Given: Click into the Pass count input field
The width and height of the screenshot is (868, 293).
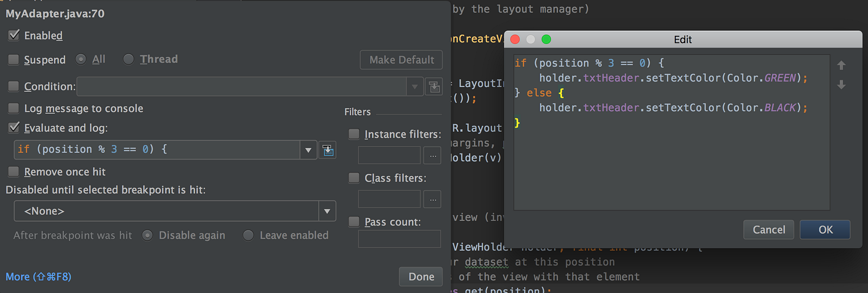Looking at the screenshot, I should [399, 239].
